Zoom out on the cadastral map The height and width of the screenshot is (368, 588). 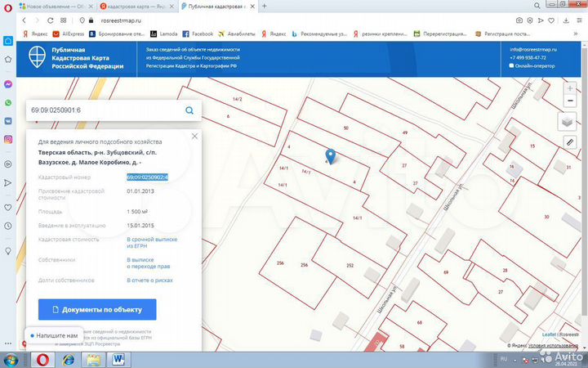pos(570,101)
